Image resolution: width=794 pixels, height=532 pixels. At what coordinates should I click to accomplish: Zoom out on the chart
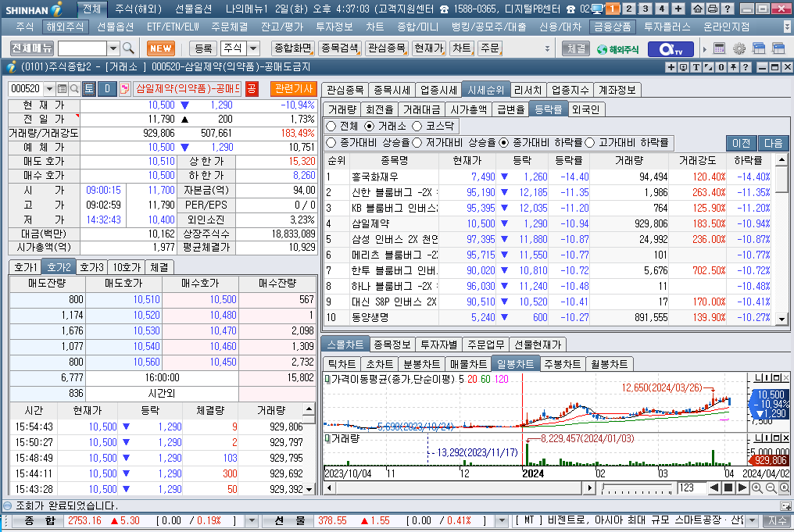[771, 488]
